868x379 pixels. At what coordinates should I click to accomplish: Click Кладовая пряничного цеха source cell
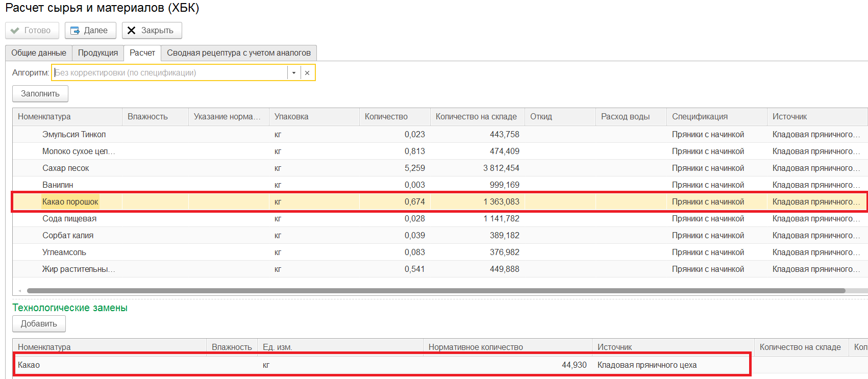coord(647,365)
